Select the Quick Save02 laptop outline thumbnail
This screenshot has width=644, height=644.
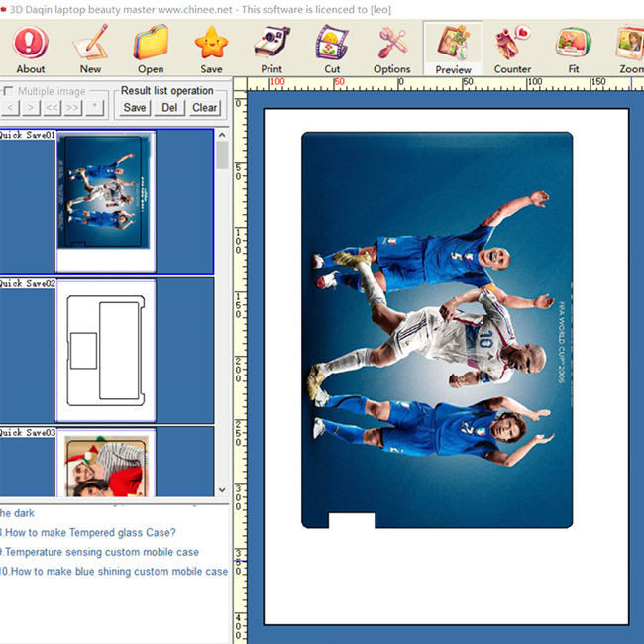(x=105, y=351)
